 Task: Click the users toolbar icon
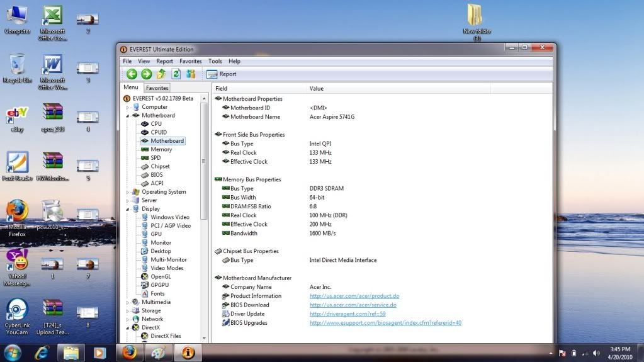191,74
